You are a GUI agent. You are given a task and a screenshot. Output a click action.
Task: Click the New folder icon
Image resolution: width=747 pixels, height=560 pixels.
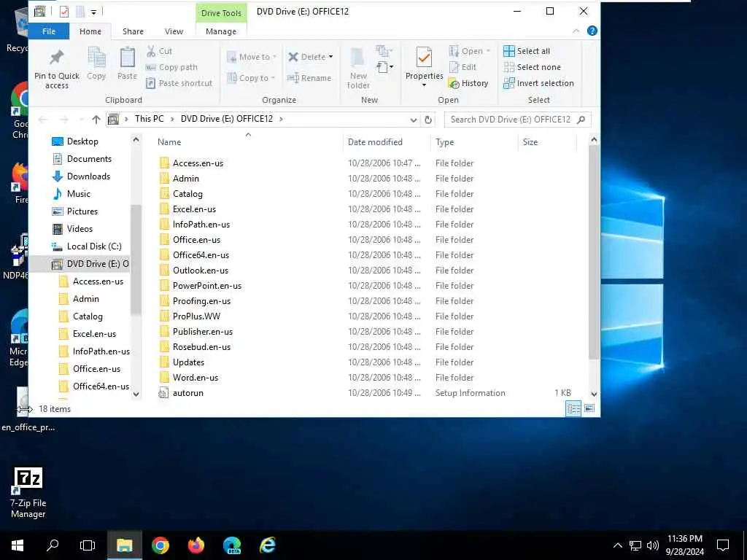(357, 58)
